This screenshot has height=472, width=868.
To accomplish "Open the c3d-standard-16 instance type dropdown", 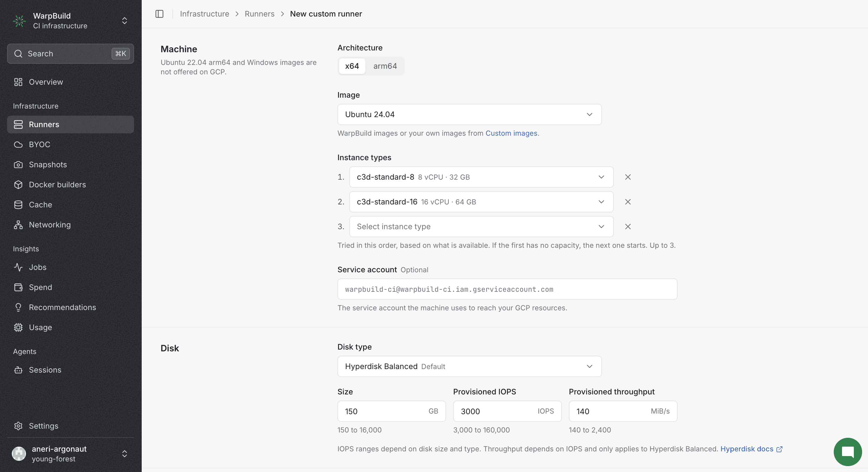I will tap(481, 202).
